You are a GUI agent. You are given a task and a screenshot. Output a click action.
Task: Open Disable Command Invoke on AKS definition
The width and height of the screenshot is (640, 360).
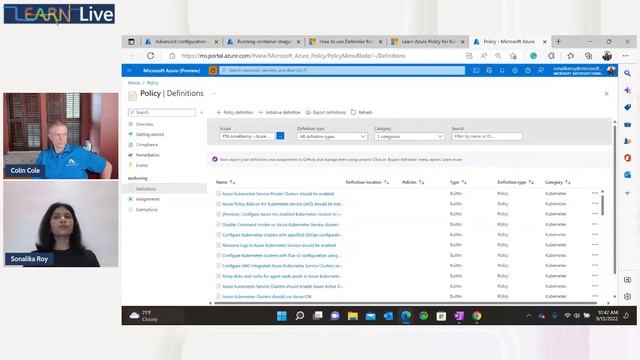pos(280,224)
